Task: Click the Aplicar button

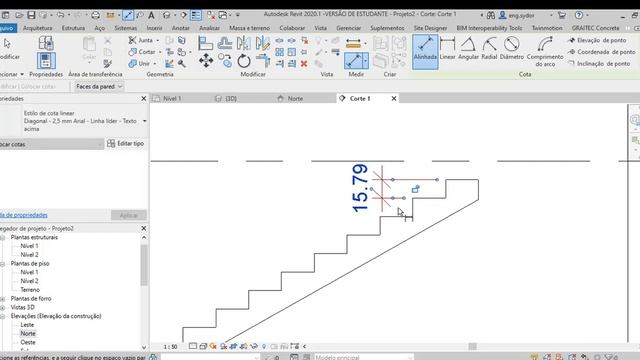Action: (x=129, y=215)
